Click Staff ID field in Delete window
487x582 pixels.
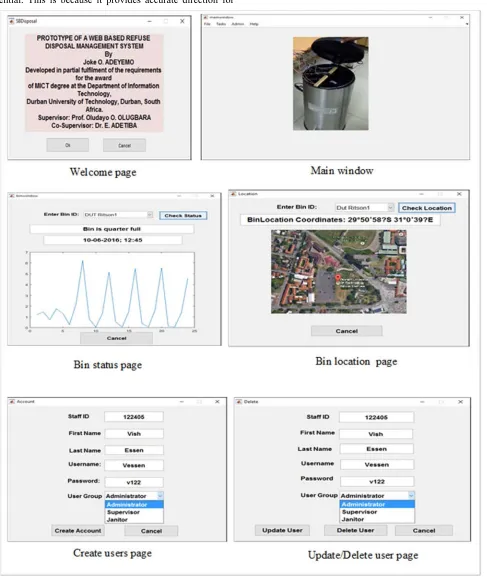click(376, 417)
